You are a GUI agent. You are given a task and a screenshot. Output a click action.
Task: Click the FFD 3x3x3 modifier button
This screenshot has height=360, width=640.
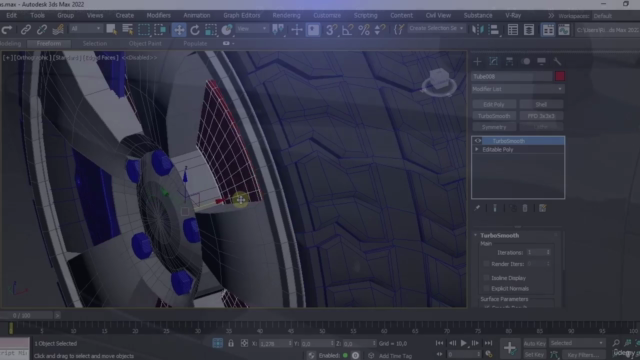(x=541, y=116)
